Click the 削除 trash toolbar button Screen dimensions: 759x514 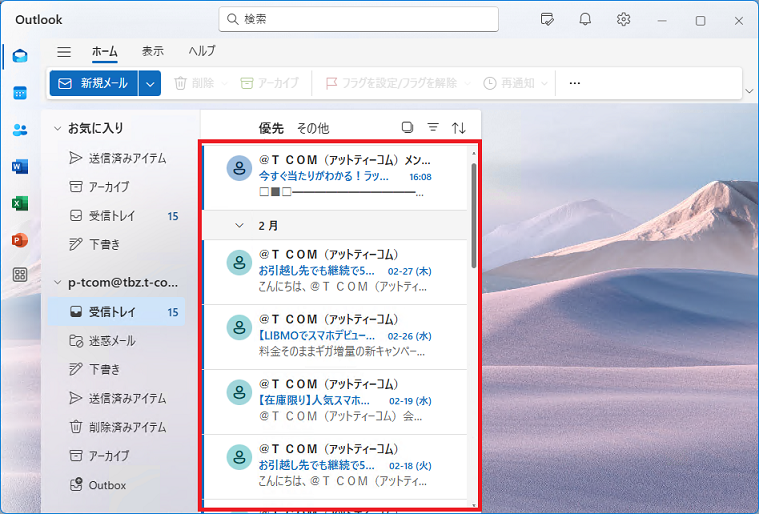(x=194, y=83)
